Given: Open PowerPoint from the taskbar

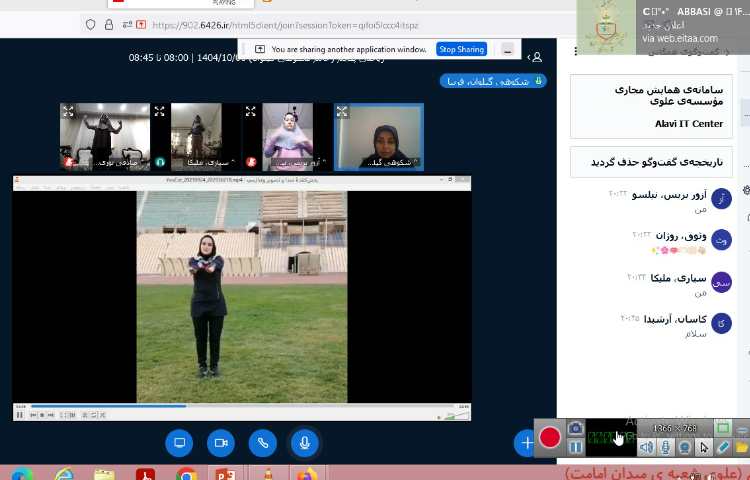Looking at the screenshot, I should click(225, 473).
